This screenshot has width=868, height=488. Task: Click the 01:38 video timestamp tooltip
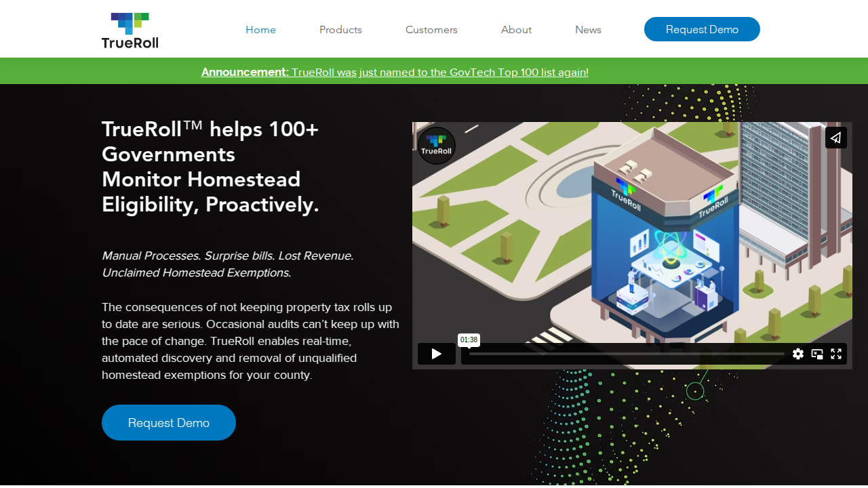coord(469,340)
